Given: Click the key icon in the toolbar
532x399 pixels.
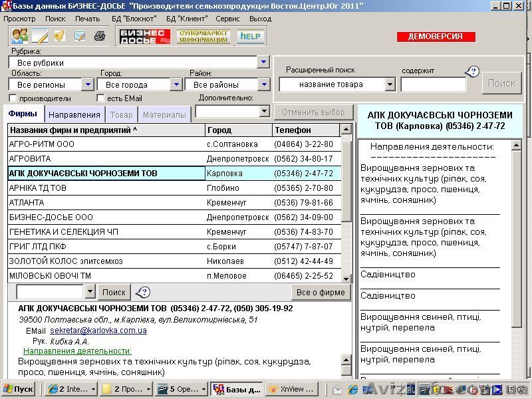Looking at the screenshot, I should tap(59, 37).
